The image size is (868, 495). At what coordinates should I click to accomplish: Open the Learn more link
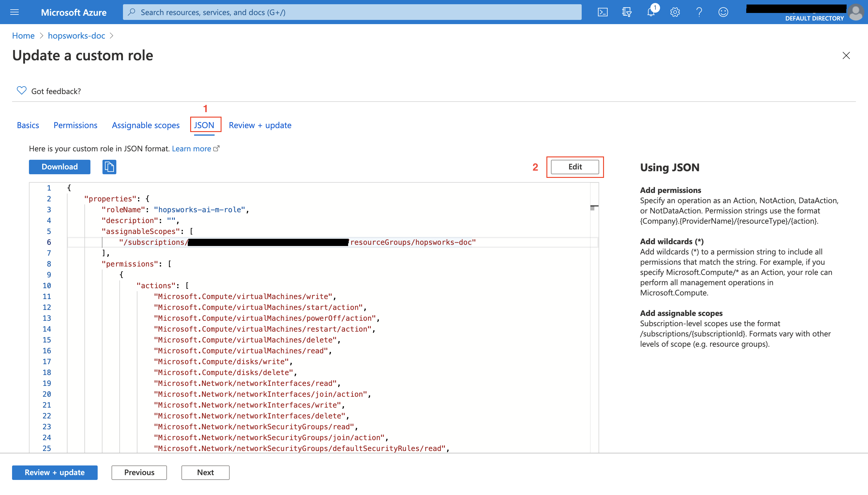[191, 149]
